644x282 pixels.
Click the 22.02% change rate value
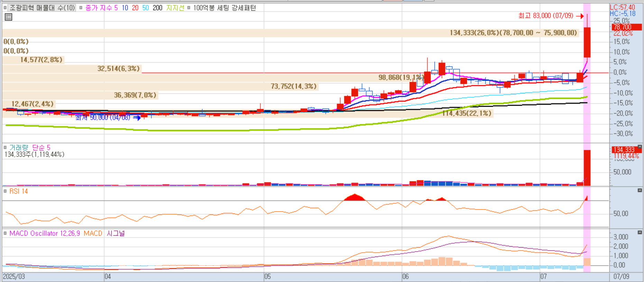(x=623, y=33)
